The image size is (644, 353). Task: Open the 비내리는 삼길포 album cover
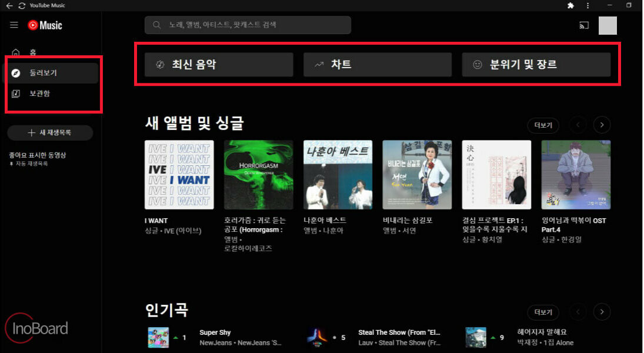pos(417,175)
